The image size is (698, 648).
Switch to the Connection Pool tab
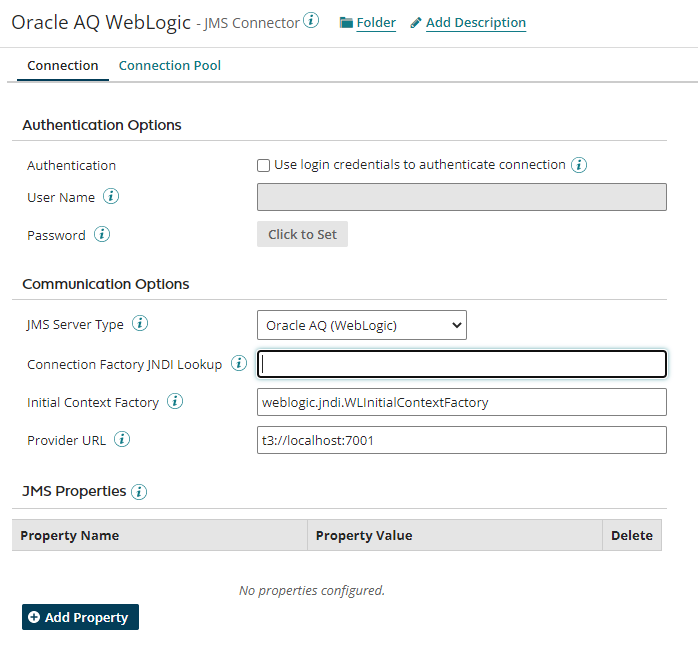[x=170, y=66]
